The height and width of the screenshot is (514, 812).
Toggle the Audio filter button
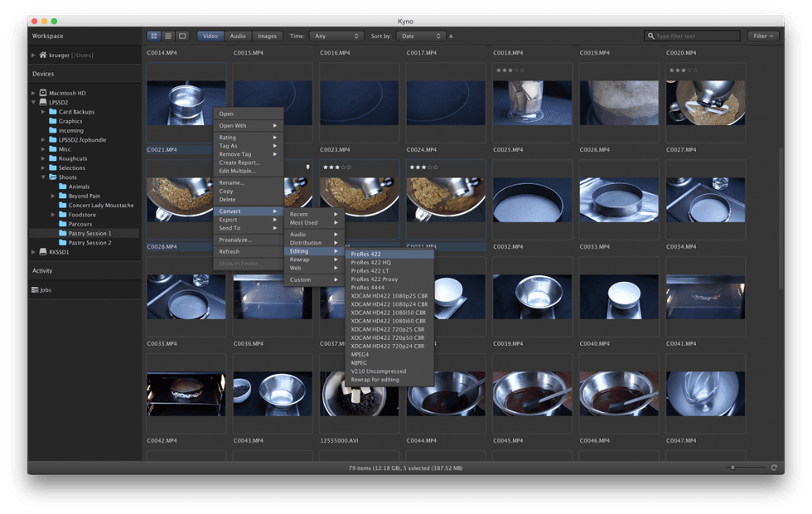(x=238, y=36)
